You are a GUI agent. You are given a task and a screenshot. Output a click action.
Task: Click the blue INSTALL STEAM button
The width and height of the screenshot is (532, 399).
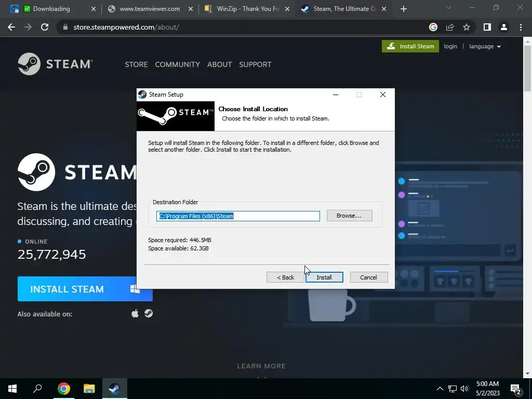click(85, 289)
